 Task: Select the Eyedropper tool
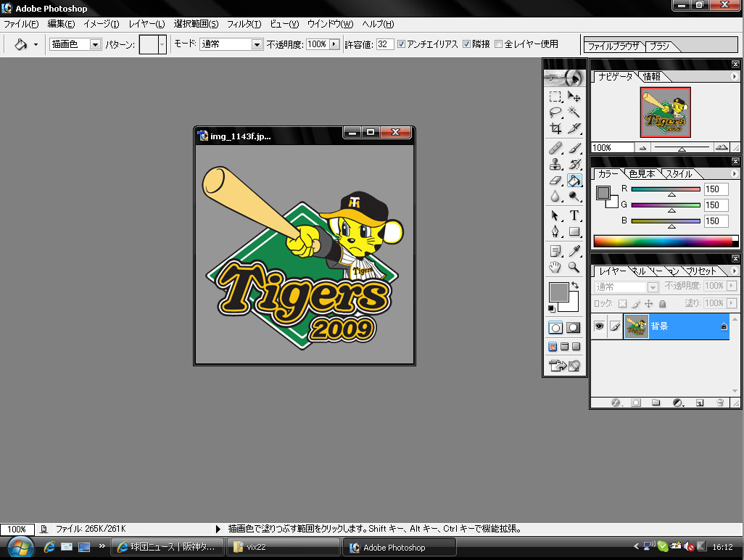pyautogui.click(x=574, y=251)
